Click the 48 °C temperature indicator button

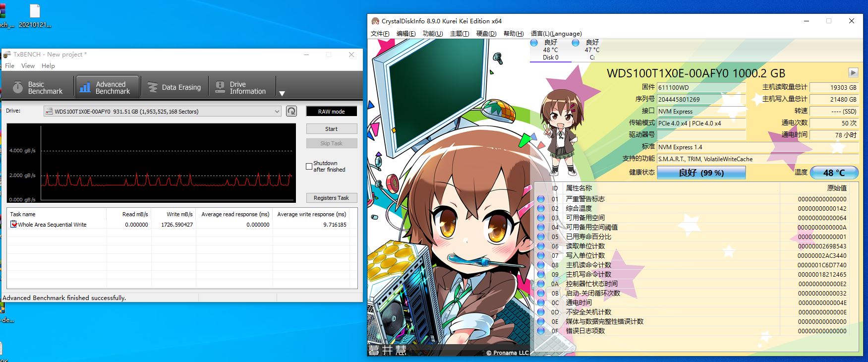point(834,173)
